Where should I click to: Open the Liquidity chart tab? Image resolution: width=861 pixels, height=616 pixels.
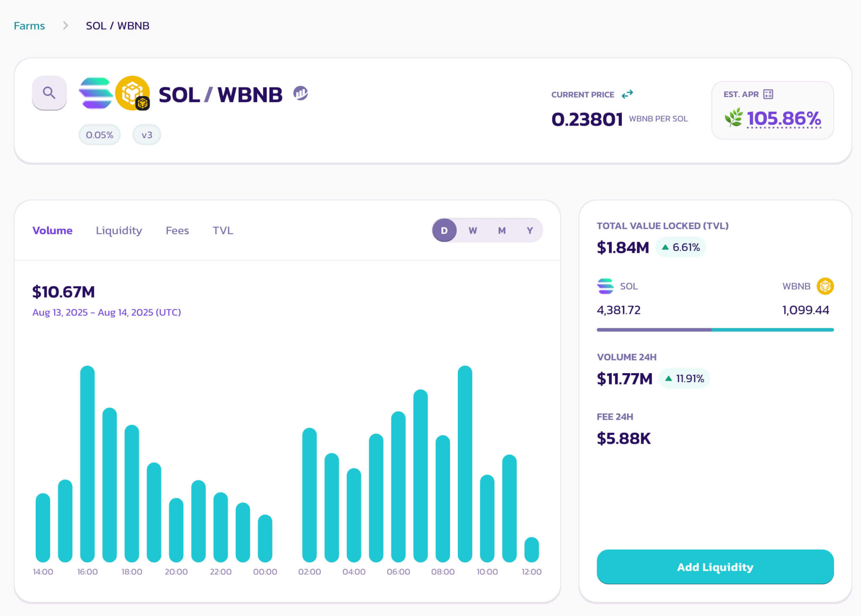tap(119, 230)
